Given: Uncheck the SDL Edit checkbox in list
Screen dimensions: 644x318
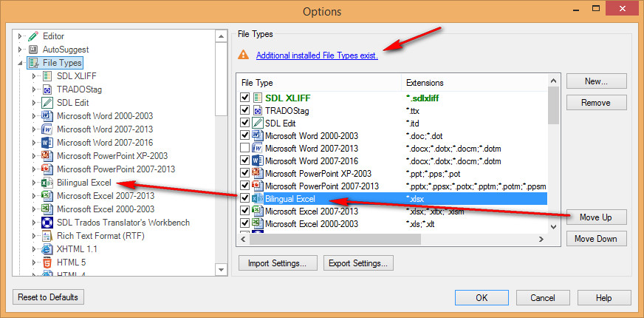Looking at the screenshot, I should (x=244, y=123).
